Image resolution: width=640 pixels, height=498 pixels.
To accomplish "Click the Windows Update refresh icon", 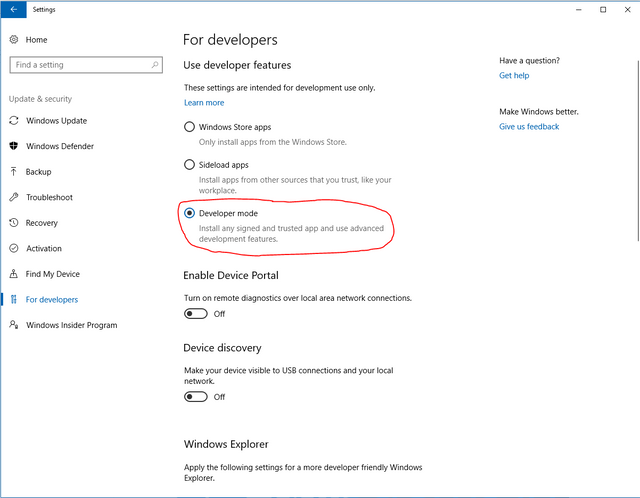I will pos(14,121).
